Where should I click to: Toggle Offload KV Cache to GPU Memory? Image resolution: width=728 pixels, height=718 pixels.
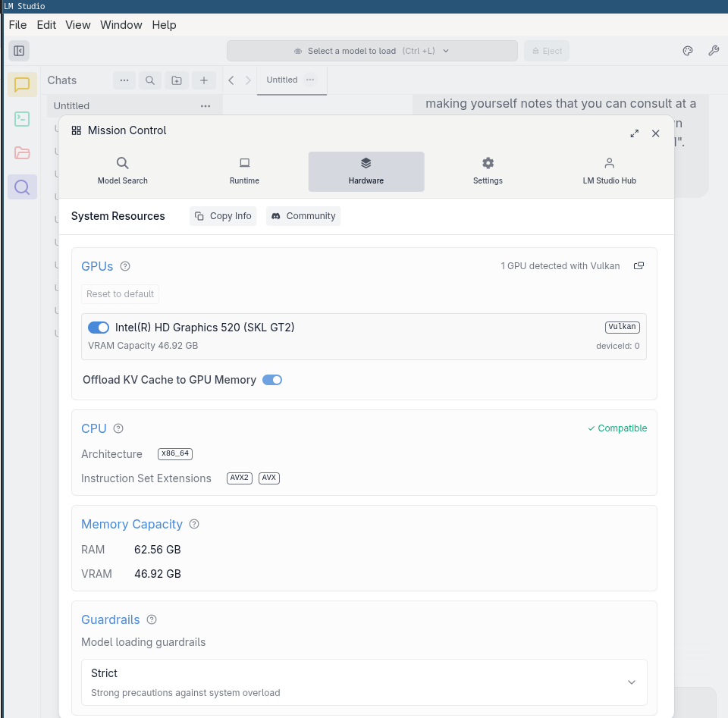(x=271, y=380)
